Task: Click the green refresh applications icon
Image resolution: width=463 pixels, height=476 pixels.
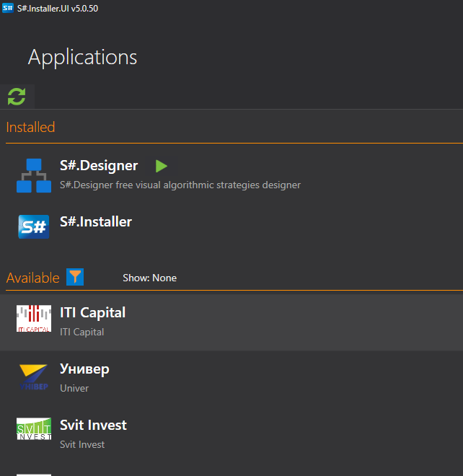Action: pos(17,97)
